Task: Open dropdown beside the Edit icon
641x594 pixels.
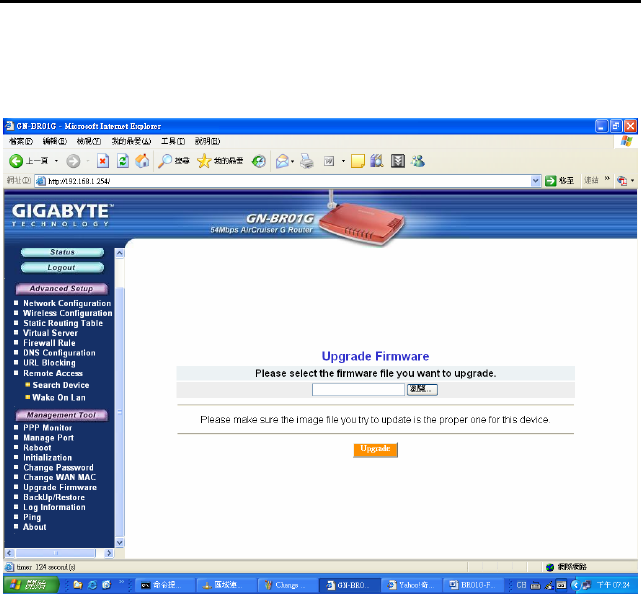Action: [x=343, y=161]
